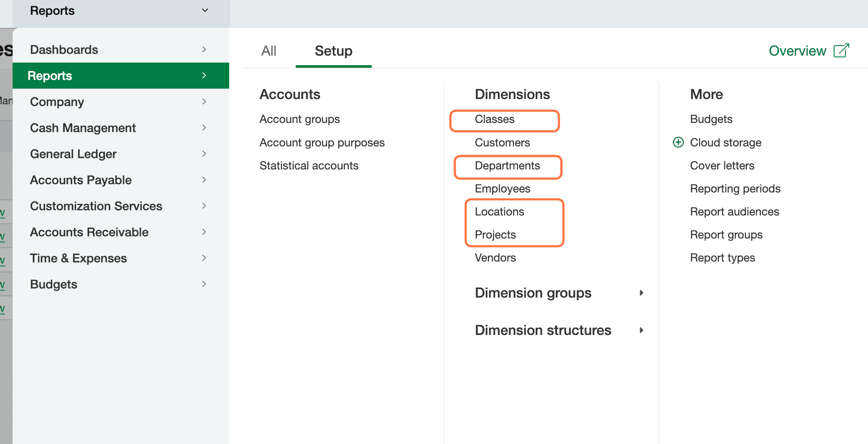The width and height of the screenshot is (868, 444).
Task: Expand the Budgets sidebar chevron
Action: pyautogui.click(x=204, y=284)
